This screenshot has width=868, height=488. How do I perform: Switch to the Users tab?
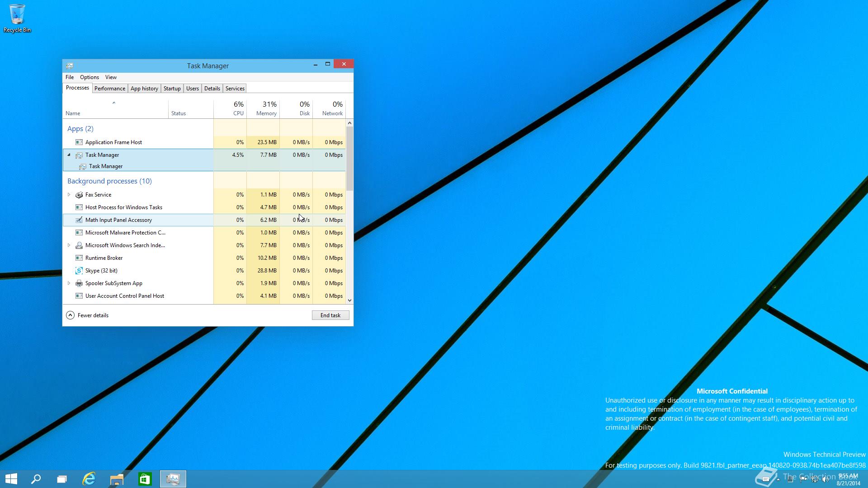pos(193,89)
